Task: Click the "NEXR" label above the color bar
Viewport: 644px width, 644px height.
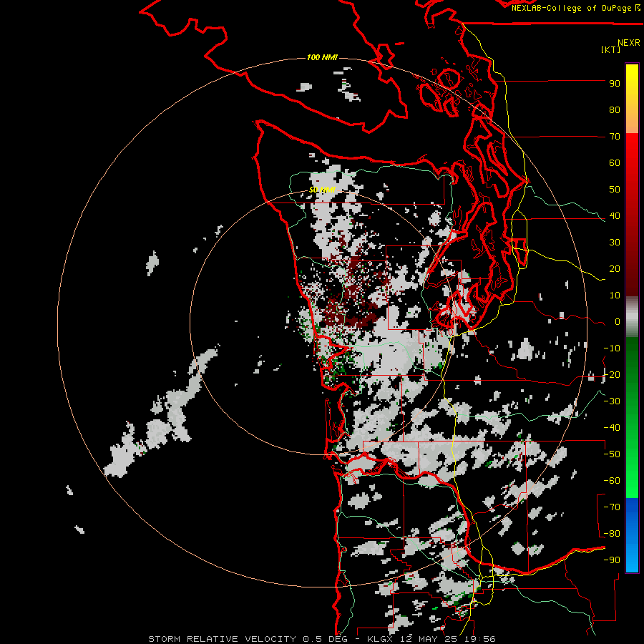Action: [629, 43]
